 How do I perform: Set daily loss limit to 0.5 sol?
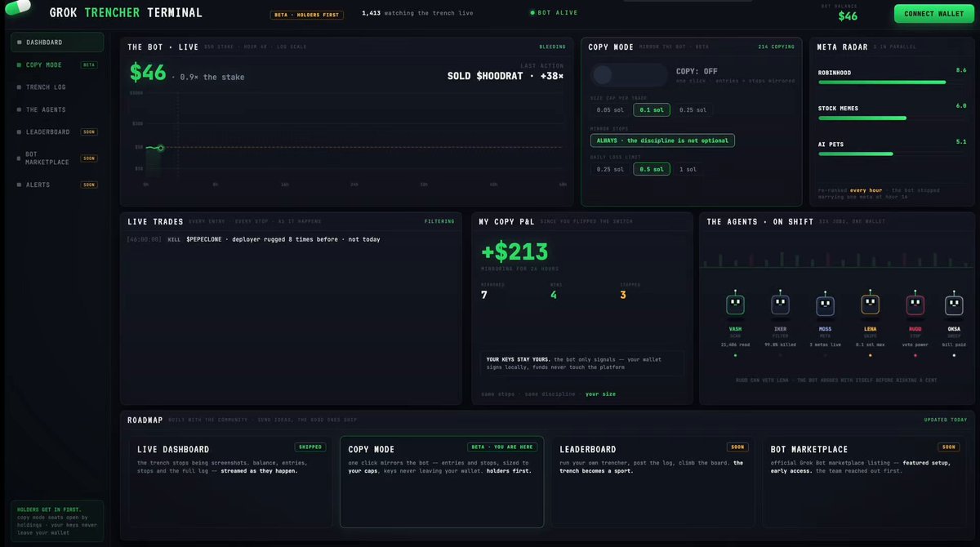coord(651,169)
